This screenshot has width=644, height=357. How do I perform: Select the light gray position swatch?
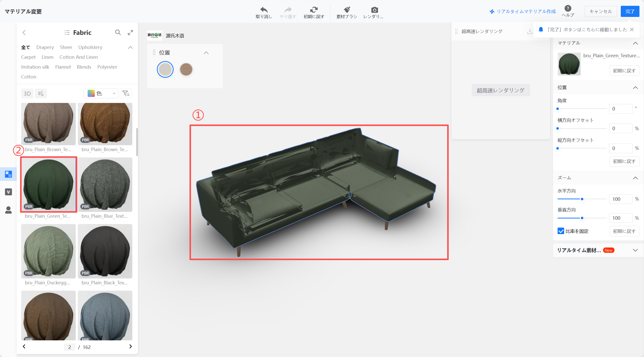tap(165, 69)
